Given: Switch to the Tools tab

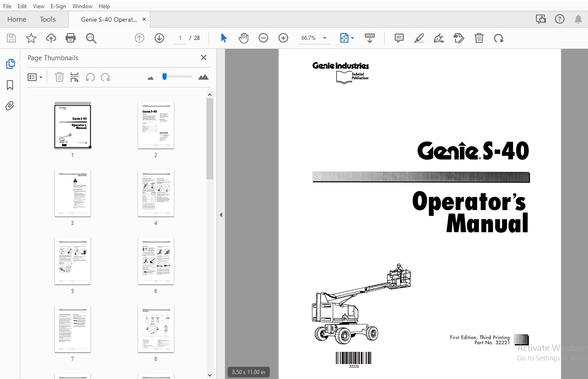Looking at the screenshot, I should click(x=48, y=19).
